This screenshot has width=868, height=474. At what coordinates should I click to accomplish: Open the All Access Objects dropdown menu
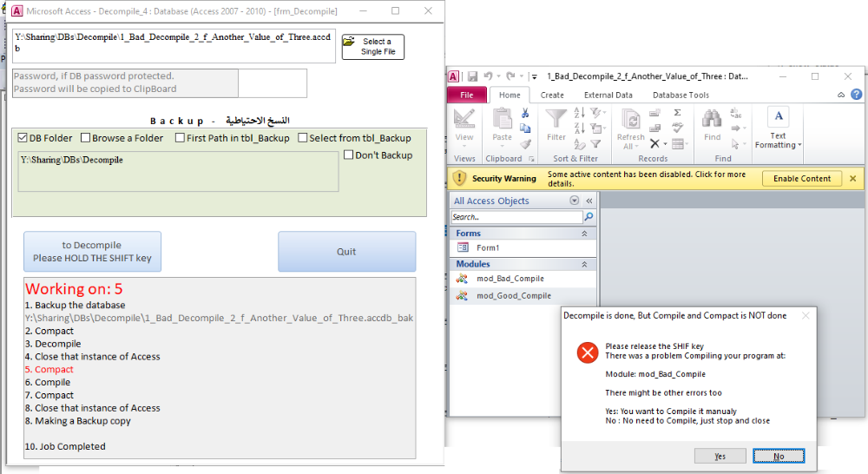tap(574, 201)
